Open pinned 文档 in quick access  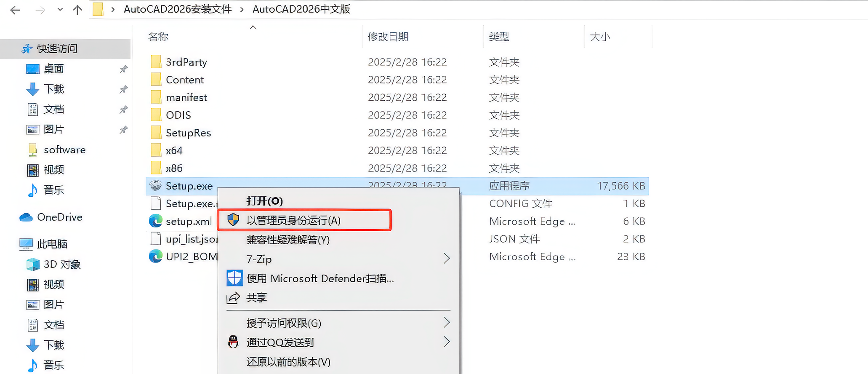[x=53, y=109]
